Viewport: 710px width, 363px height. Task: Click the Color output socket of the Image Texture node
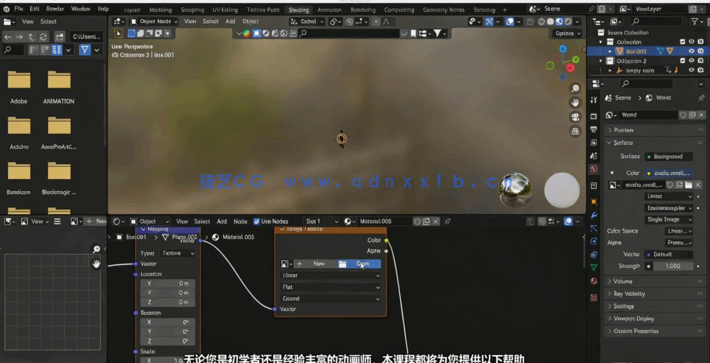click(386, 240)
